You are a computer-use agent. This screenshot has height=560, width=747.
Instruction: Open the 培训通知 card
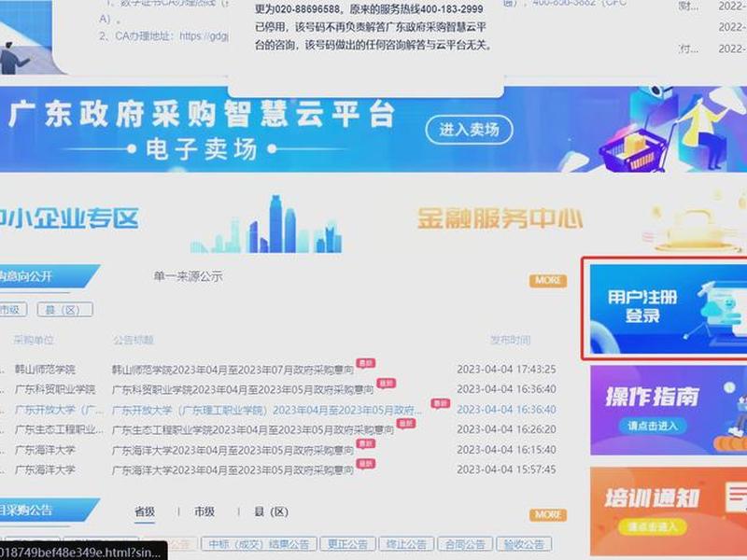pos(669,511)
